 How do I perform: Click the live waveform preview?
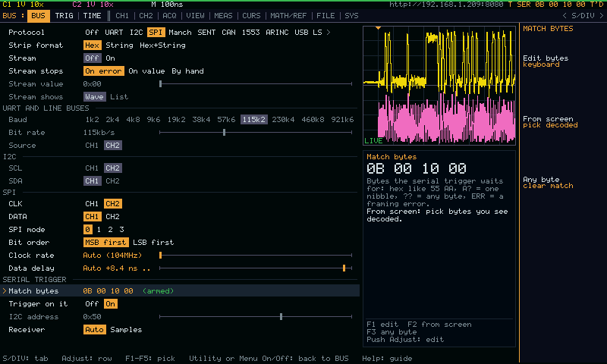439,86
